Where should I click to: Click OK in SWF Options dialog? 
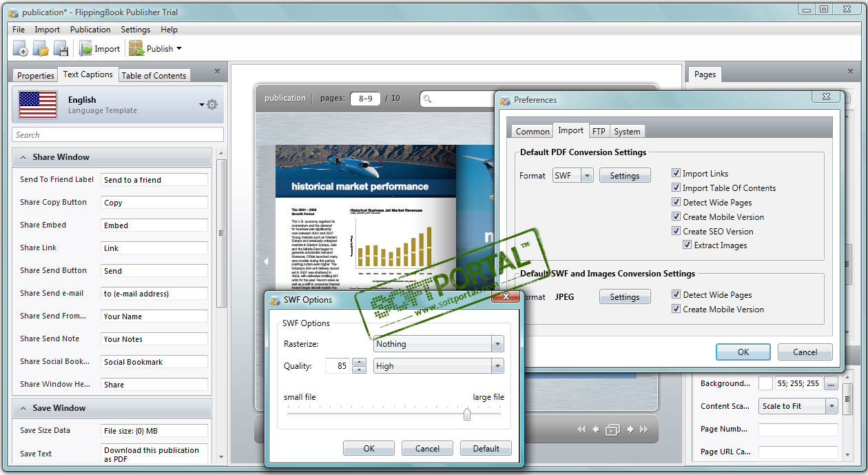click(369, 448)
